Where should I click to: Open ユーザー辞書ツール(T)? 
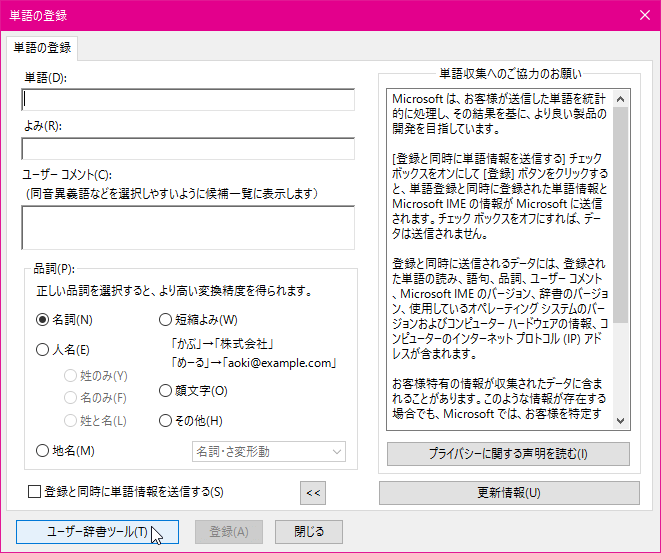coord(97,532)
